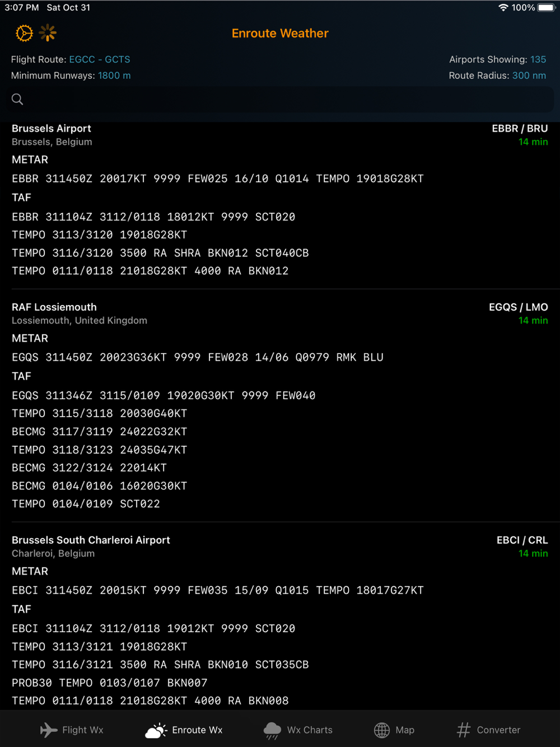Tap TEMPO 0111/0118 line ending BKN008
The image size is (560, 747).
[150, 701]
